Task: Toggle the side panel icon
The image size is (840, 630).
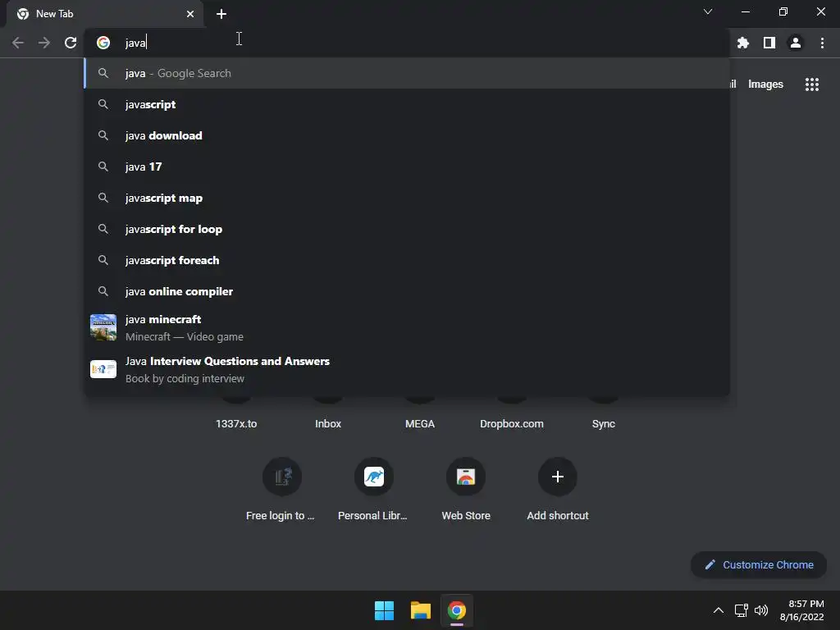Action: 769,43
